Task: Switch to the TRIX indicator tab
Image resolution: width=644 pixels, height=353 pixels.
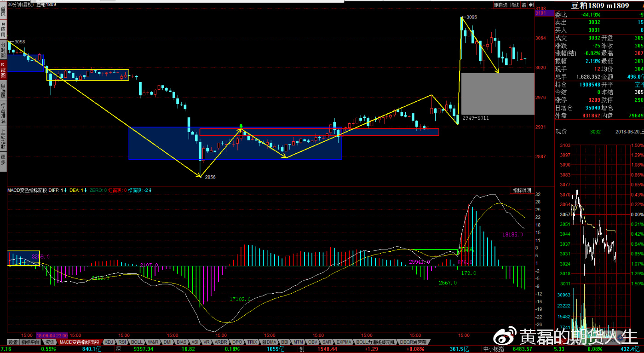Action: [252, 342]
